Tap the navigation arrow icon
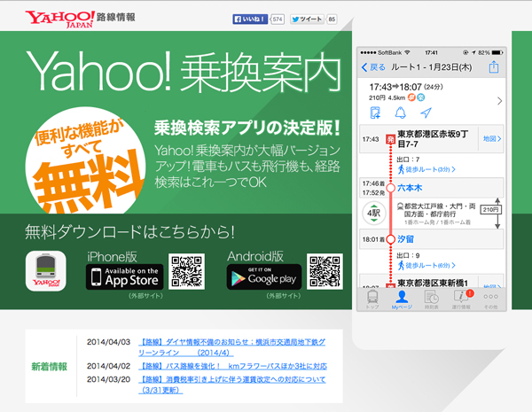This screenshot has width=532, height=412. tap(426, 113)
